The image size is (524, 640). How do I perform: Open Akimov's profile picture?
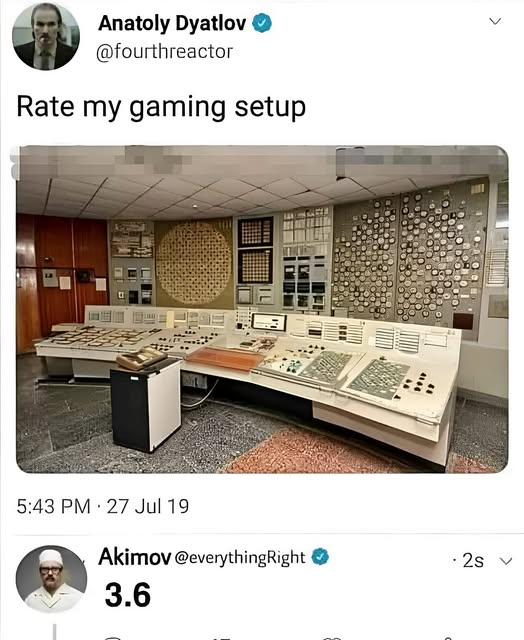point(51,579)
